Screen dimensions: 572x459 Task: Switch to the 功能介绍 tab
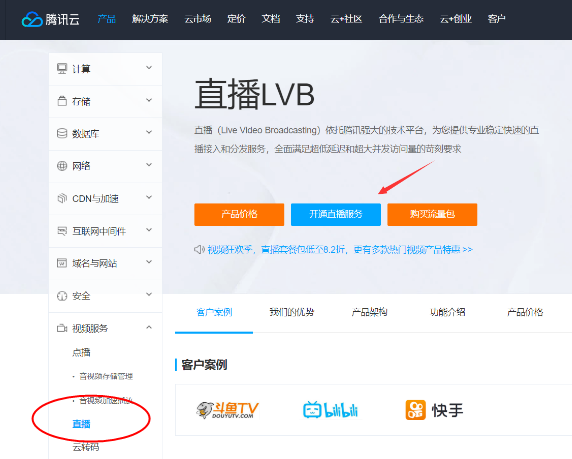point(448,312)
